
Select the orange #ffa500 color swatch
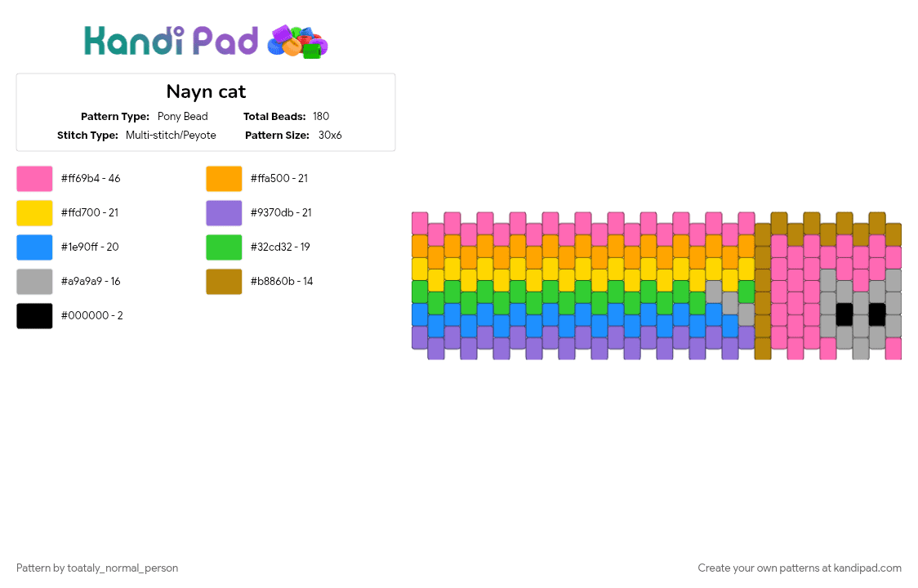click(x=224, y=179)
